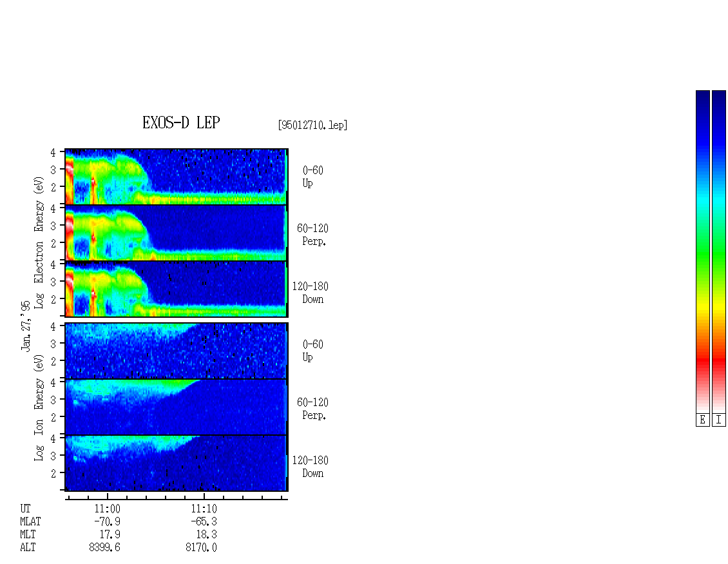This screenshot has height=564, width=728.
Task: Click the EXOS-D LEP plot title
Action: (x=181, y=122)
